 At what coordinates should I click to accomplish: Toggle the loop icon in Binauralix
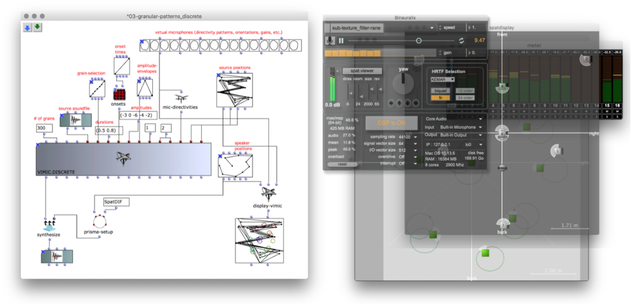tap(461, 41)
